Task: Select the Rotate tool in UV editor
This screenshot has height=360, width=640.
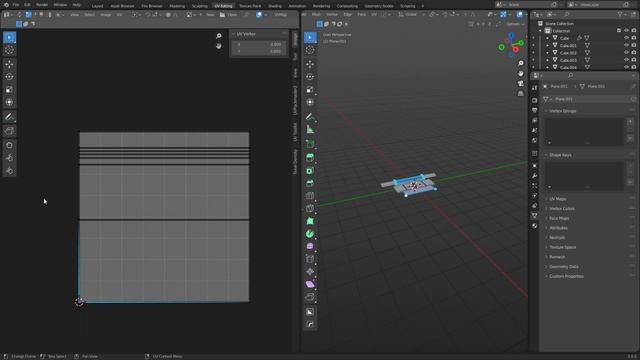Action: 9,77
